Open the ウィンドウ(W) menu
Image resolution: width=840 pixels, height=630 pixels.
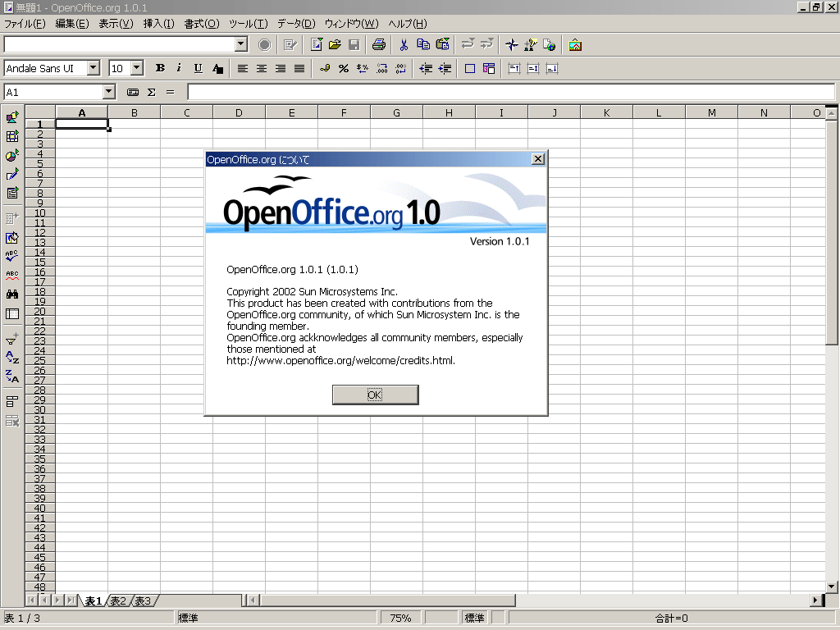tap(351, 24)
